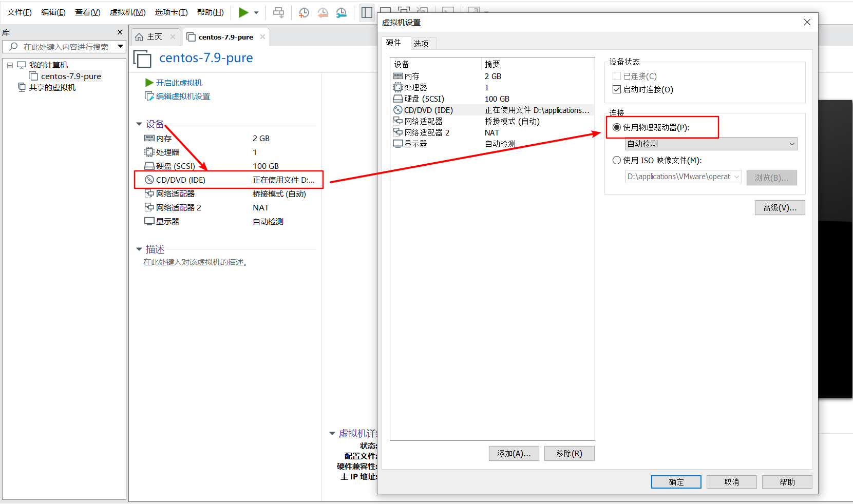The image size is (853, 504).
Task: Open the 文件(F) menu
Action: point(19,12)
